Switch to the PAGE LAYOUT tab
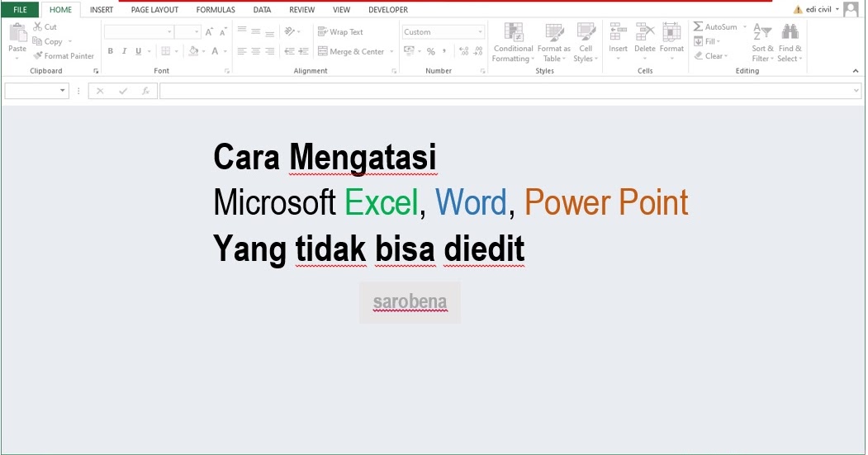The image size is (868, 455). pos(154,9)
